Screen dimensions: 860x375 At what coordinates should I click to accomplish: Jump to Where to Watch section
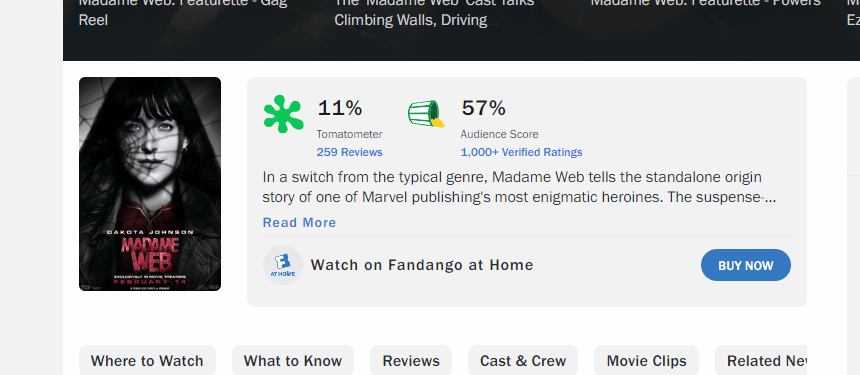click(148, 361)
